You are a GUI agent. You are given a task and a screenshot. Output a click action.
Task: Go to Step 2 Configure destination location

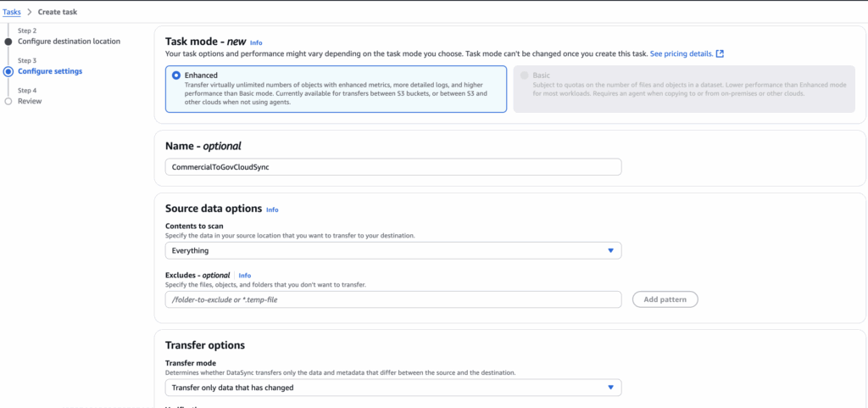[x=69, y=42]
